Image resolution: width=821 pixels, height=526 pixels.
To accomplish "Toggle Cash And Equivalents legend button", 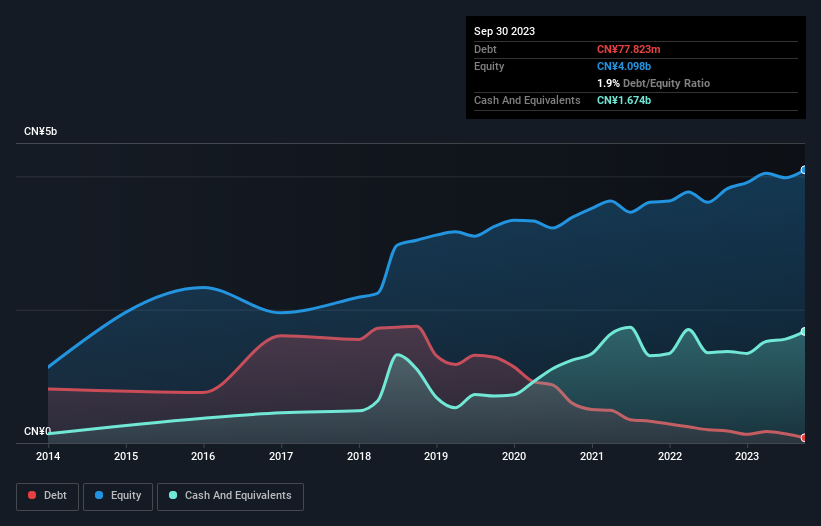I will point(230,496).
